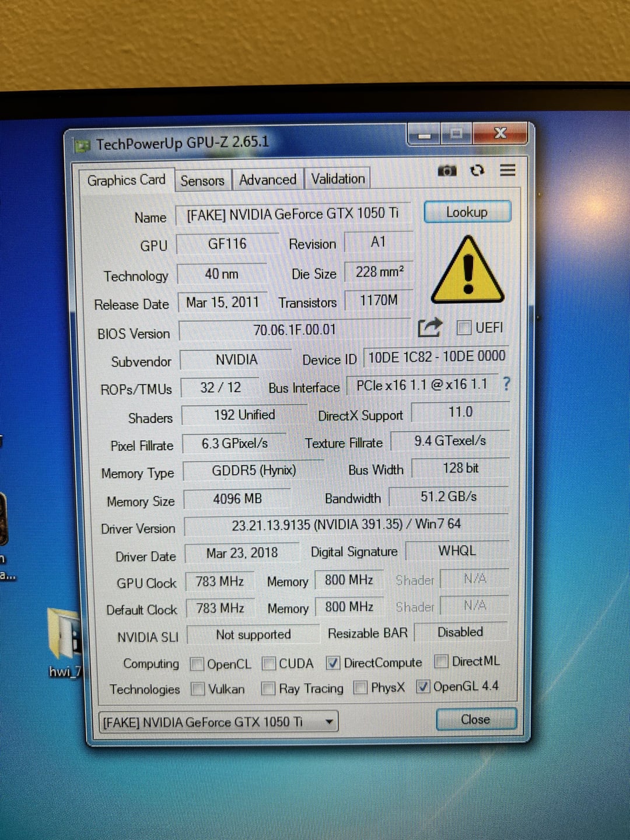
Task: Minimize the GPU-Z window
Action: [424, 135]
